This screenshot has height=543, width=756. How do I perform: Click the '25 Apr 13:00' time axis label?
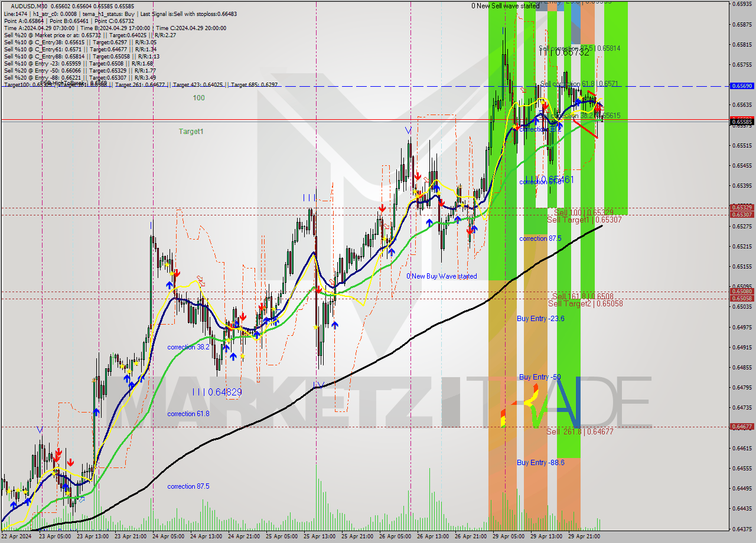tap(320, 537)
